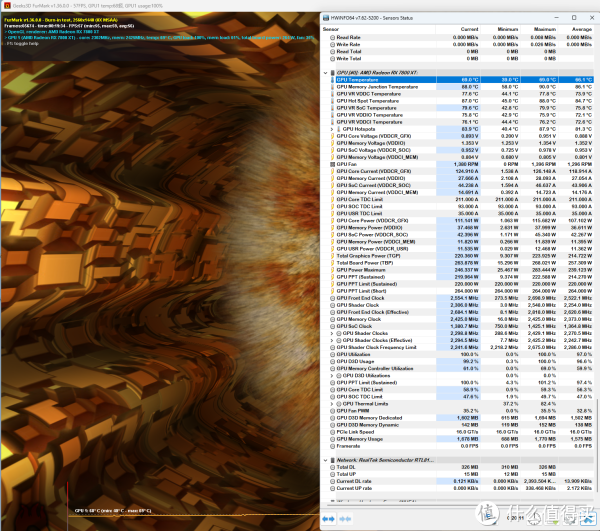Screen dimensions: 600x531
Task: Collapse the Network: RealTek Semiconductor section
Action: coord(325,460)
